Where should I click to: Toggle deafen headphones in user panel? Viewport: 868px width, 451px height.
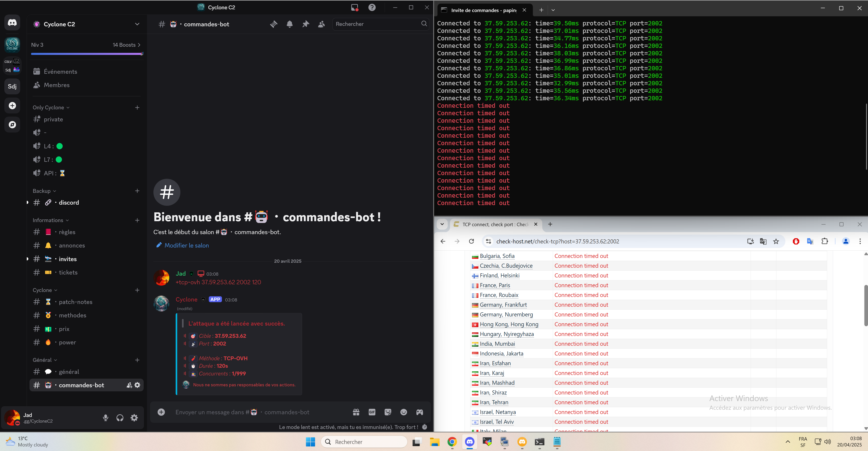coord(120,418)
